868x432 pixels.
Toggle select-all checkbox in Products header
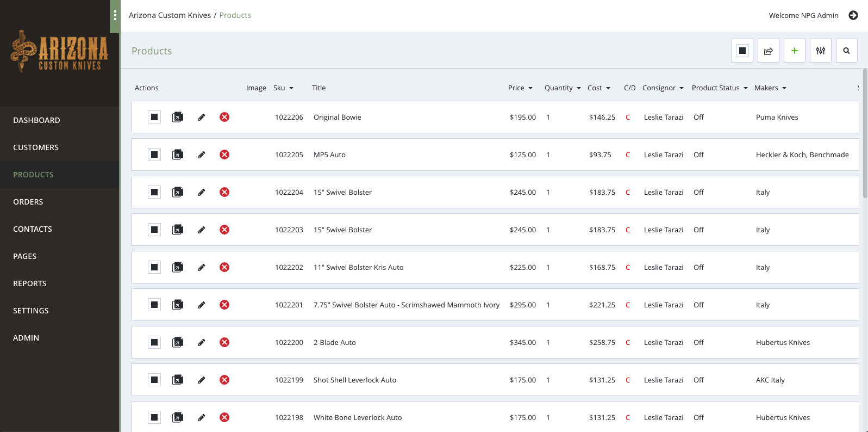(742, 51)
